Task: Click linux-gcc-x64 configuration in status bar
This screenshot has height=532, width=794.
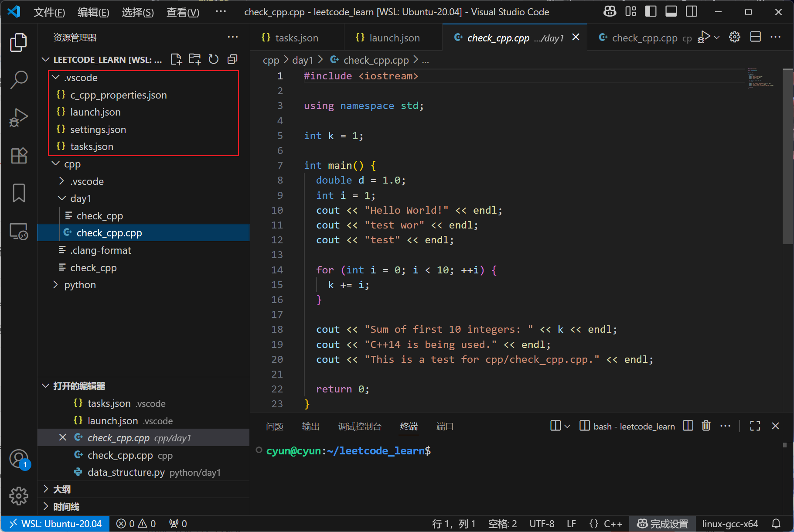Action: pos(730,524)
